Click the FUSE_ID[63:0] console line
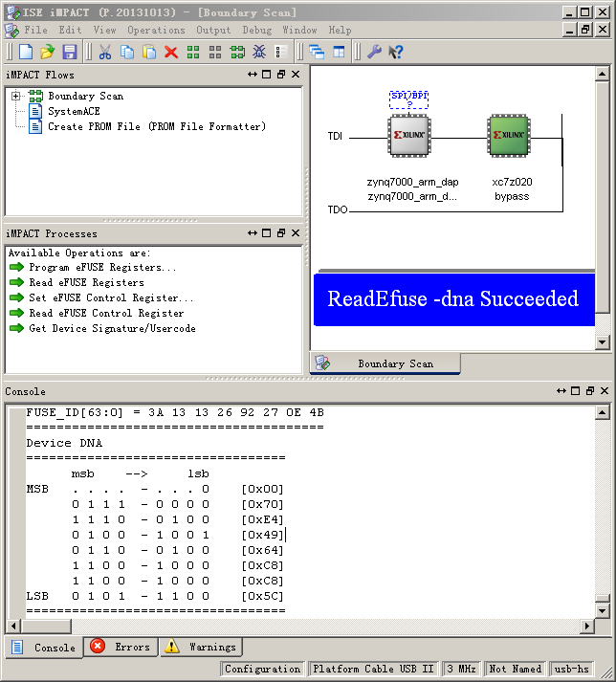 [175, 412]
